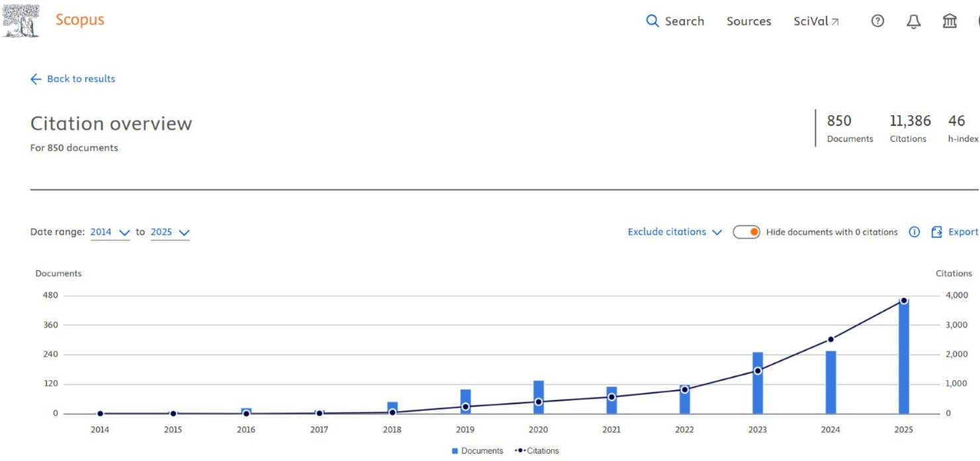Click the magnifying glass search icon

(652, 21)
